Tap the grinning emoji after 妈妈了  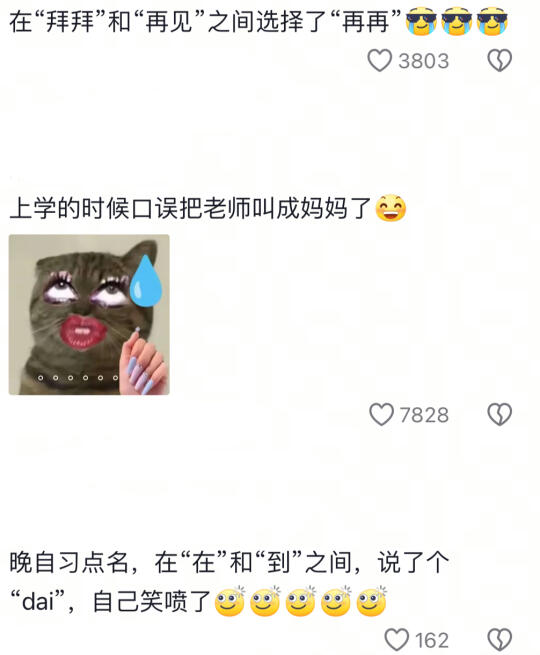pyautogui.click(x=390, y=208)
